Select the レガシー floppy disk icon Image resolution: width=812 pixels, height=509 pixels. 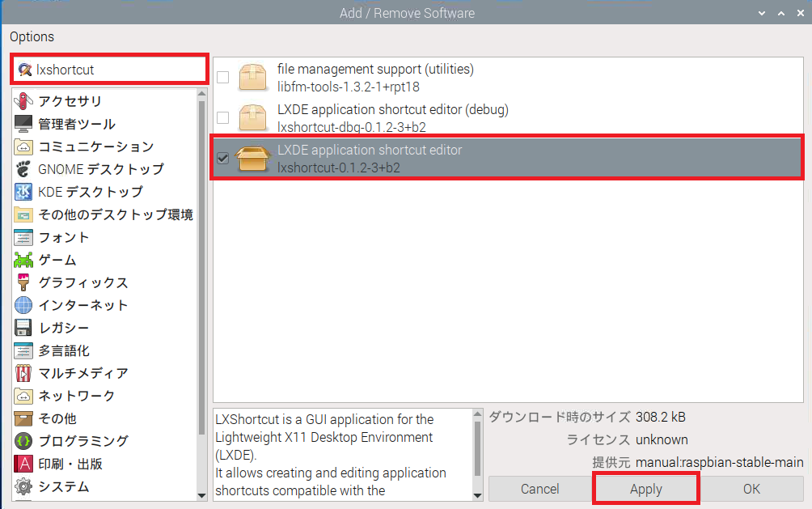click(x=23, y=328)
